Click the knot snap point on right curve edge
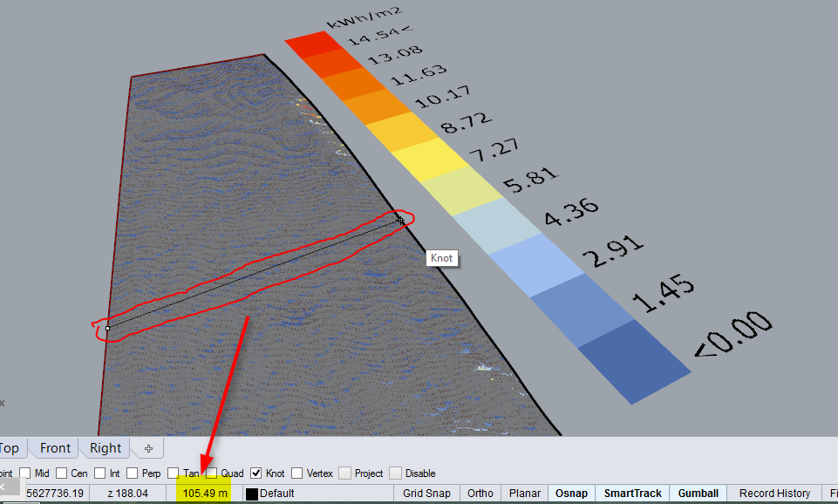The height and width of the screenshot is (504, 838). click(x=401, y=221)
